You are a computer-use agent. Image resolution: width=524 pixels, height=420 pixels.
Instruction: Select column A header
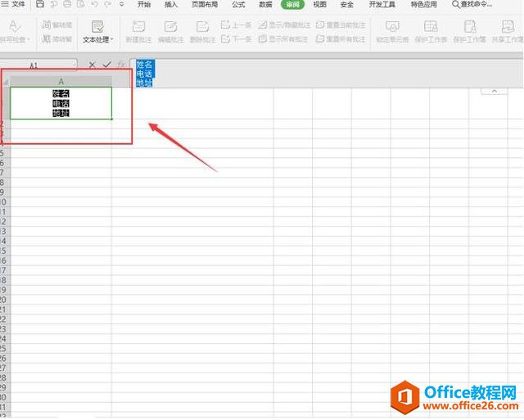(61, 82)
